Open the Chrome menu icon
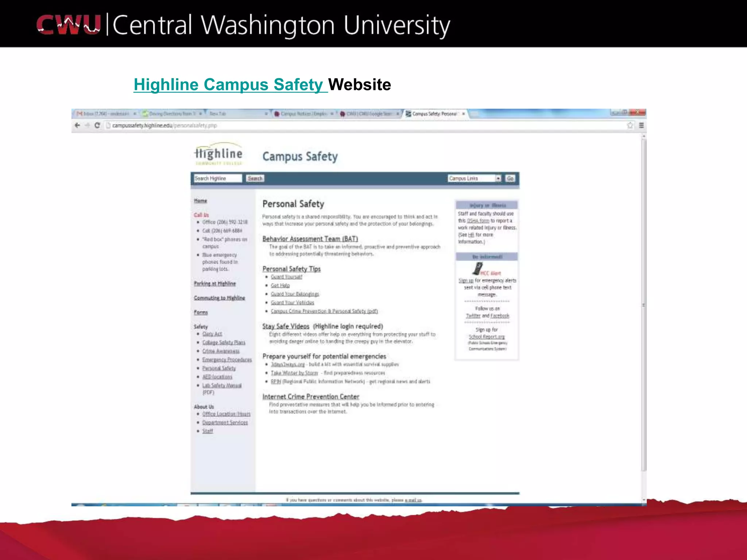Screen dimensions: 747x560 [x=641, y=125]
